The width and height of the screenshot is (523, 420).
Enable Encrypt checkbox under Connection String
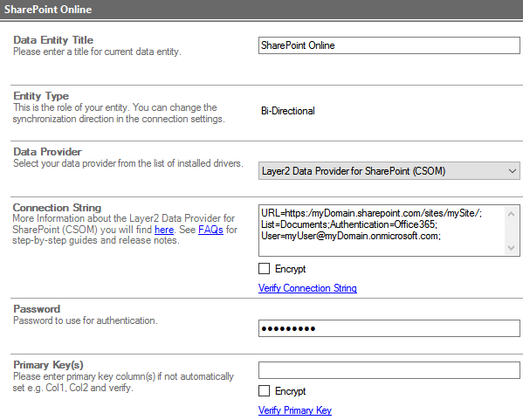coord(265,269)
